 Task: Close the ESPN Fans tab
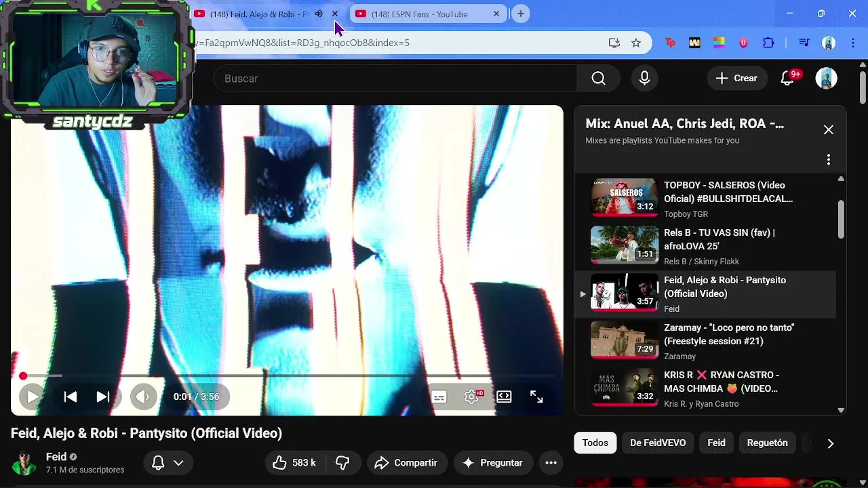pos(496,14)
